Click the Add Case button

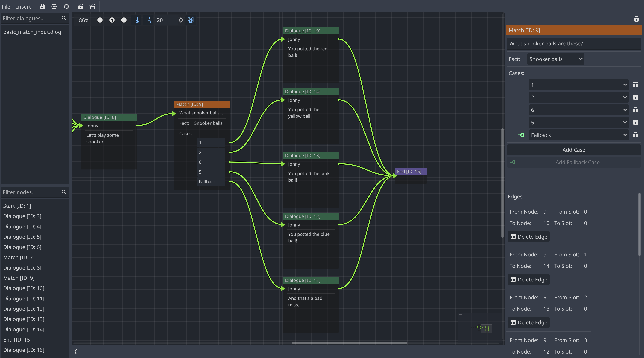[573, 150]
